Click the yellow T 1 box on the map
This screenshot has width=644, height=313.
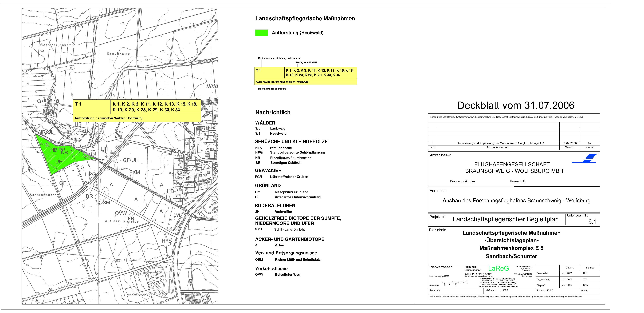pyautogui.click(x=137, y=111)
